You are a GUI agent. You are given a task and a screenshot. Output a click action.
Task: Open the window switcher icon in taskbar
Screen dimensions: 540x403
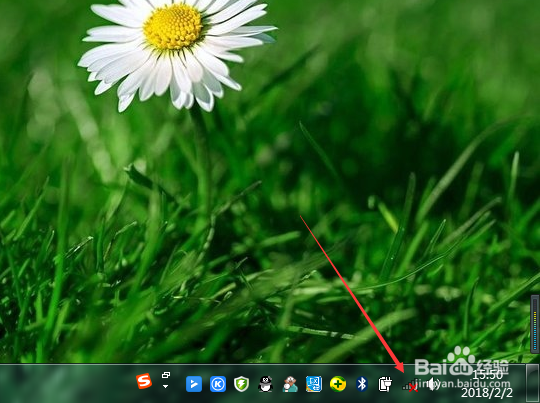click(166, 375)
